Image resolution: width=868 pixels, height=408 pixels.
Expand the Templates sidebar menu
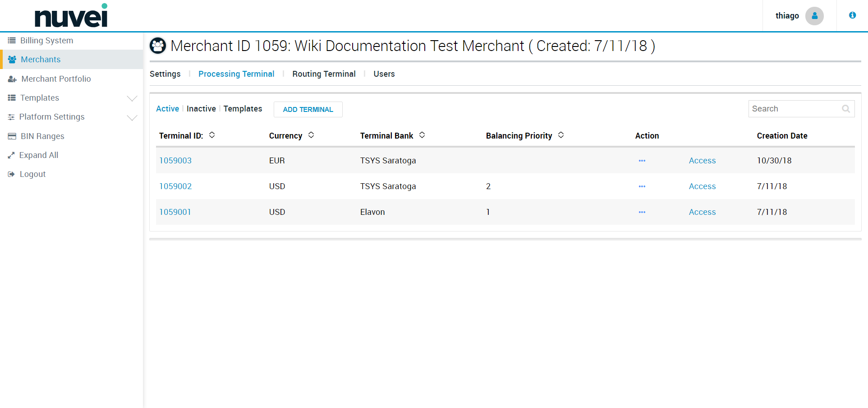coord(132,98)
